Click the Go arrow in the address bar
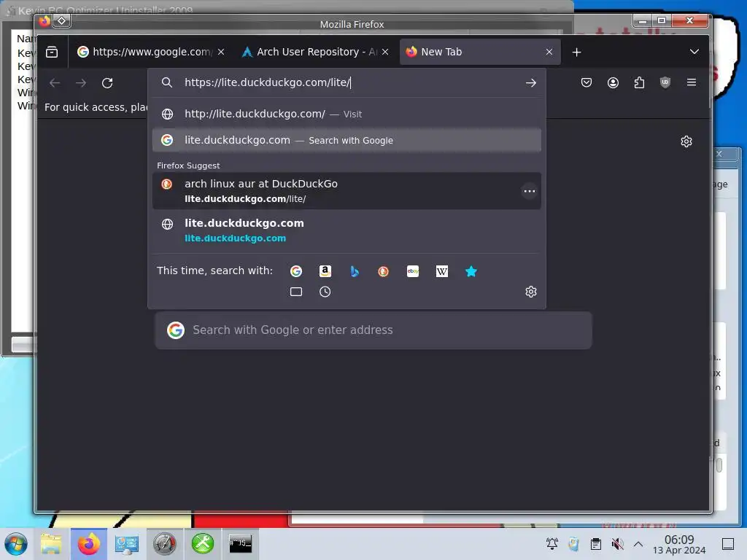The height and width of the screenshot is (560, 747). (x=531, y=83)
